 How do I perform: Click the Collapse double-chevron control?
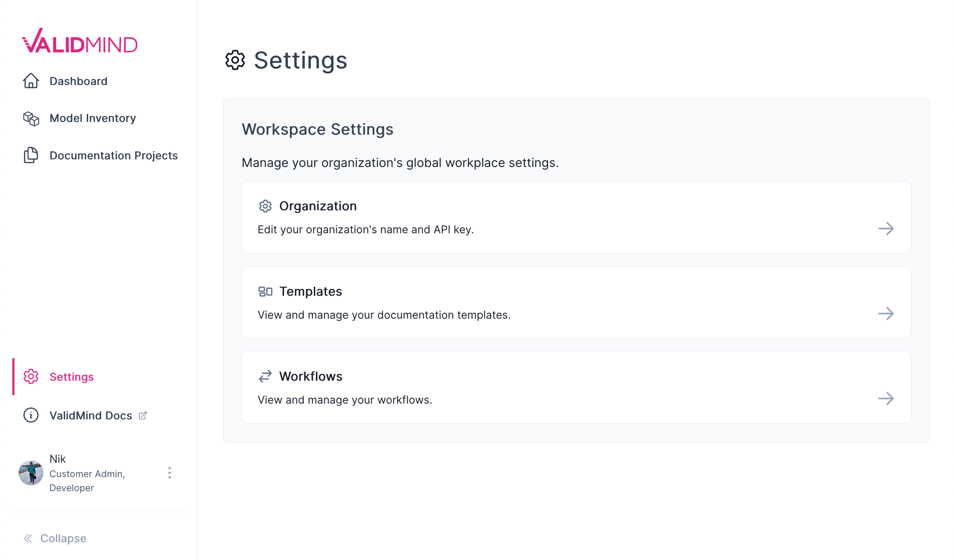click(x=28, y=538)
